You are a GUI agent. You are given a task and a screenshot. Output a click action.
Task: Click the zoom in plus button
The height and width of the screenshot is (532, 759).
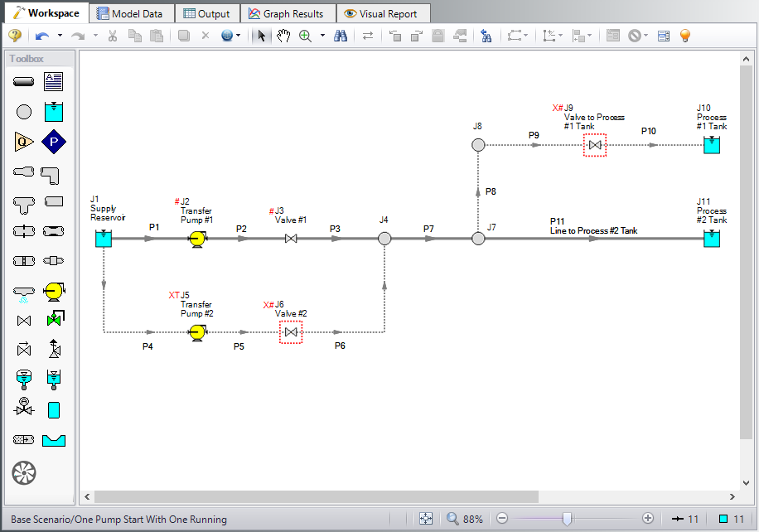pyautogui.click(x=648, y=519)
